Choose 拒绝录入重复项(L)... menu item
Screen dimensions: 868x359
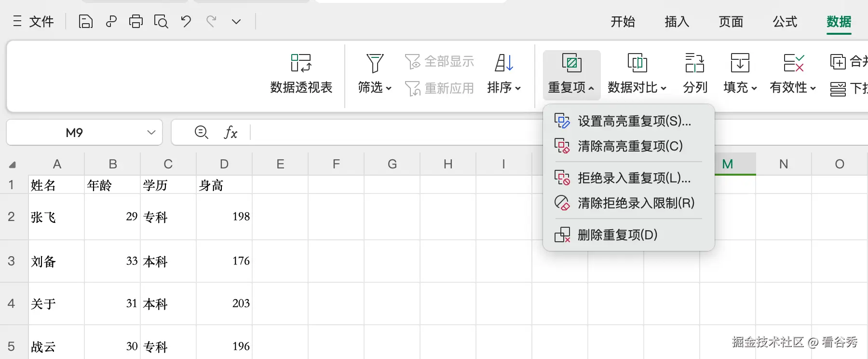pos(628,178)
